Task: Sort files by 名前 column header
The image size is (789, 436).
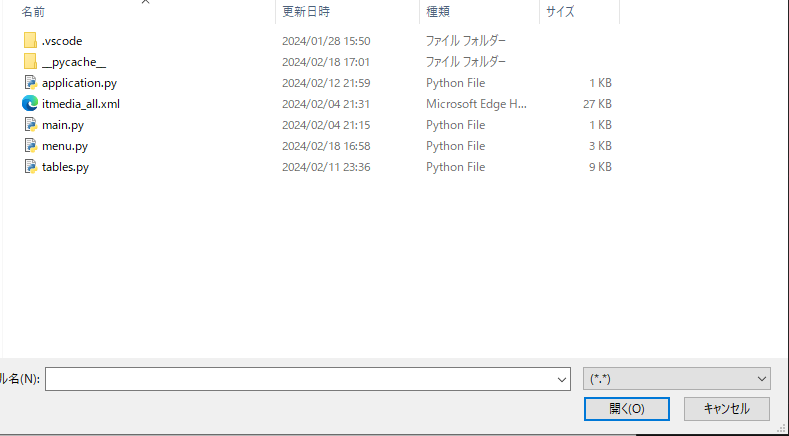Action: click(x=34, y=11)
